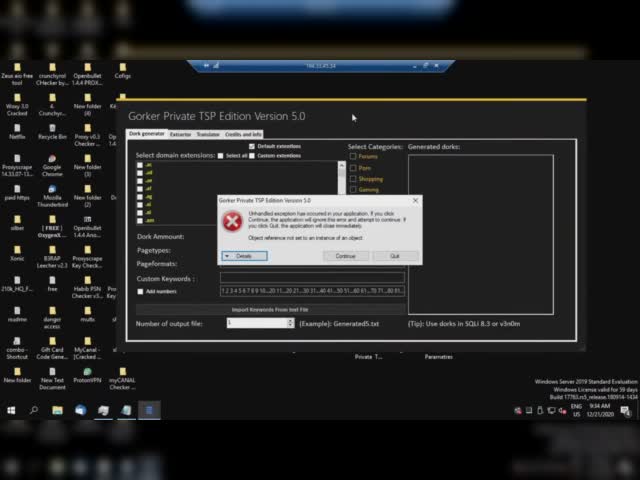Open taskbar search magnifier
Screen dimensions: 640x480
coord(34,410)
